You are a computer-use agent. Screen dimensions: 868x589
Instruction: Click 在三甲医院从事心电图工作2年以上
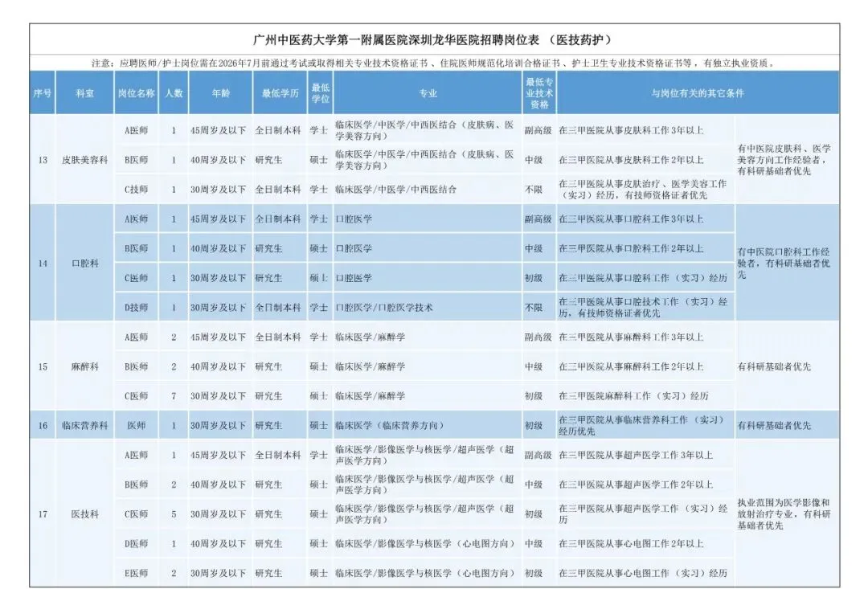631,544
